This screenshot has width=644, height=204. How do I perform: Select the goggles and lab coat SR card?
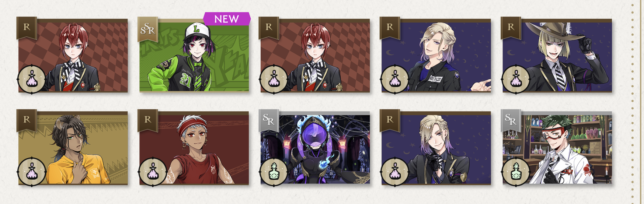(x=557, y=148)
